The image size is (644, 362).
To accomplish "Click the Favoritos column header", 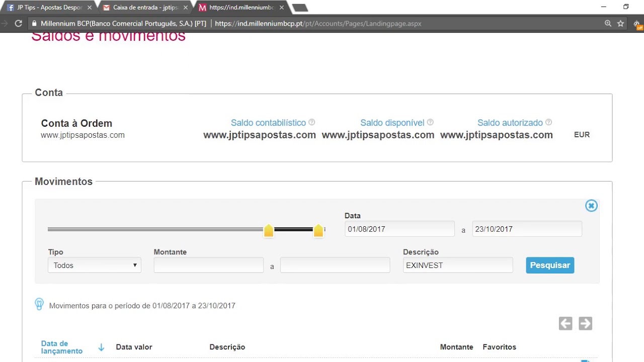I will point(499,347).
